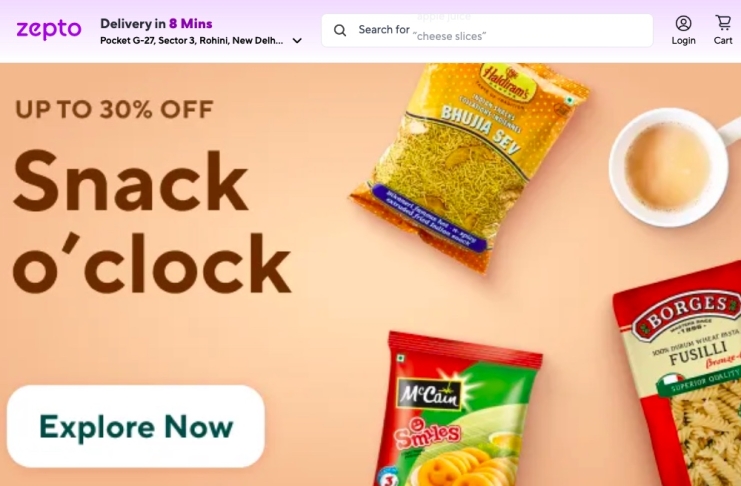Click the magnifying glass search icon
Screen dimensions: 741x486
point(339,30)
